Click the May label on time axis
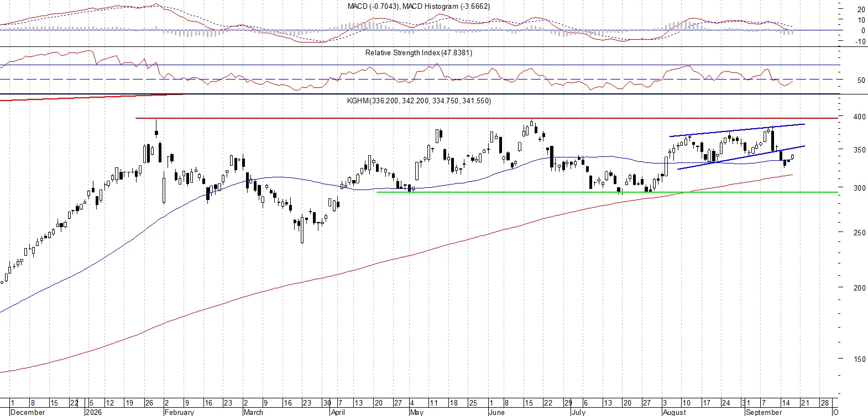 click(x=416, y=412)
